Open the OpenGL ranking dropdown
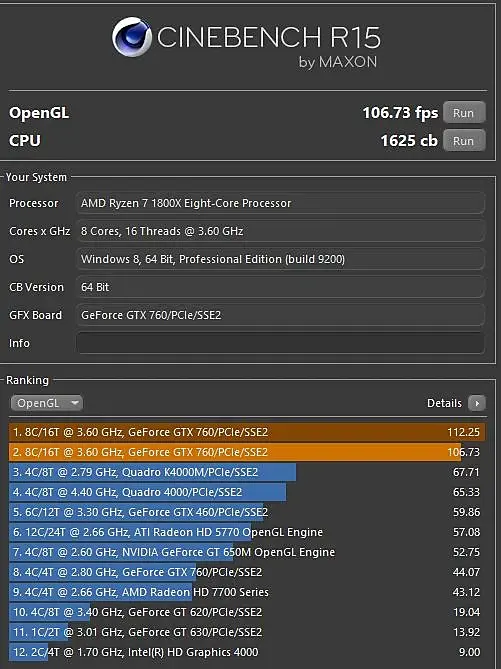Viewport: 501px width, 669px height. coord(47,403)
